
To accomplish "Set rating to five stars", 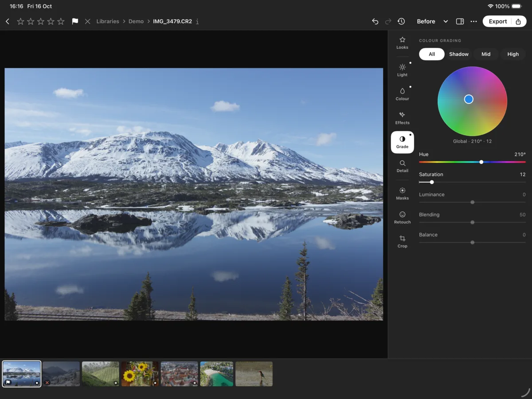I will tap(61, 21).
